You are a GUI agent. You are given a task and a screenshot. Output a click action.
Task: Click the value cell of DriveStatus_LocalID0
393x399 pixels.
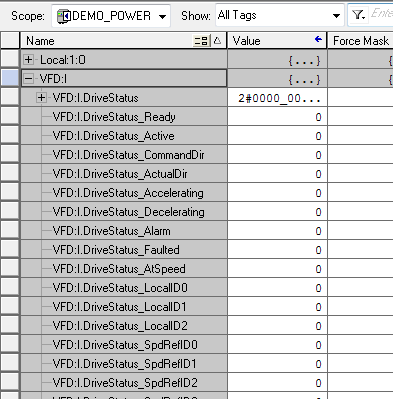(277, 288)
